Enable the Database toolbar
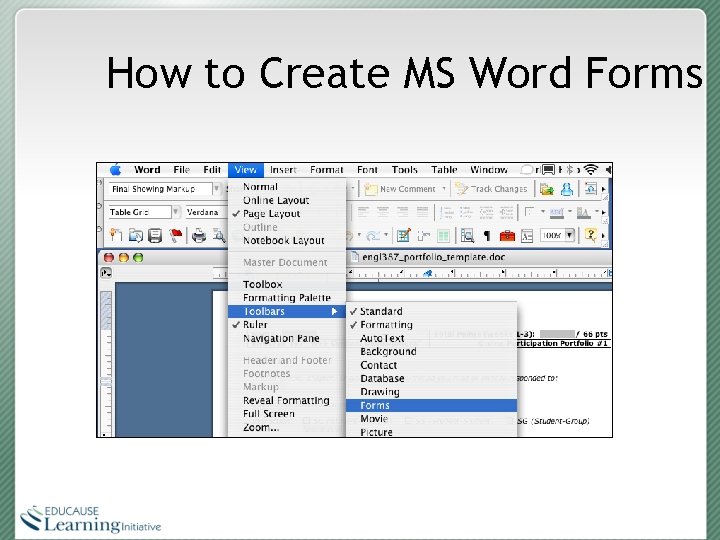The image size is (720, 540). (x=431, y=378)
